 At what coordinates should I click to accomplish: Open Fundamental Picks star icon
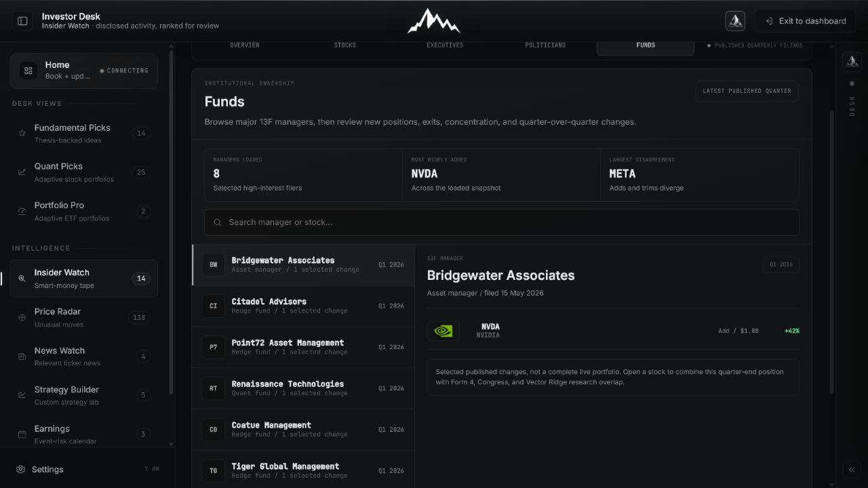click(22, 134)
